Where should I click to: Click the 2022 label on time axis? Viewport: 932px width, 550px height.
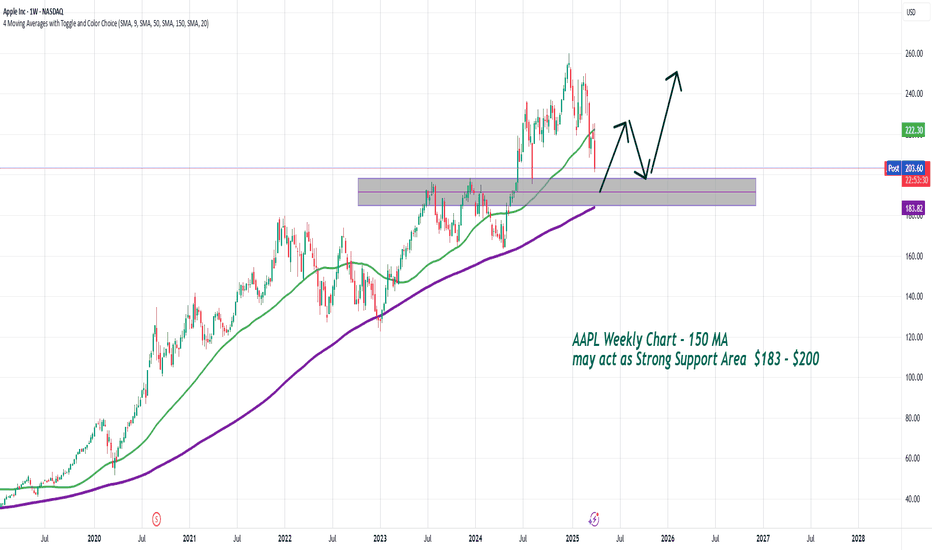click(284, 539)
